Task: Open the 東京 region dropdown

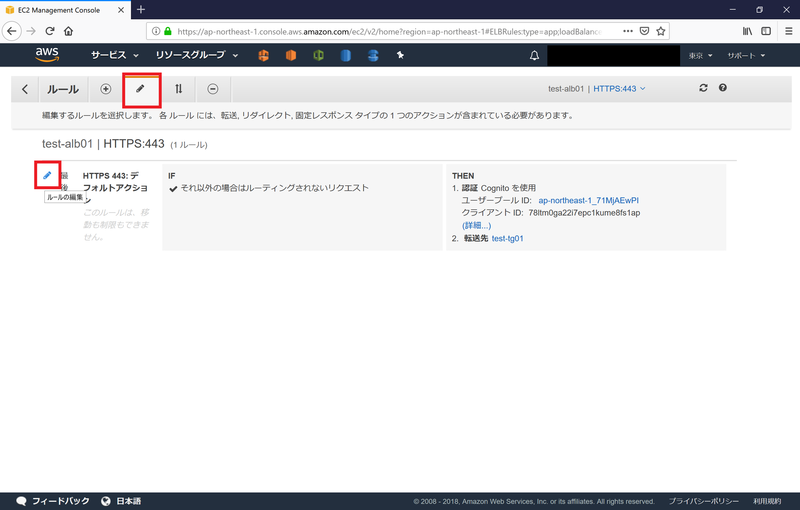Action: [x=700, y=56]
